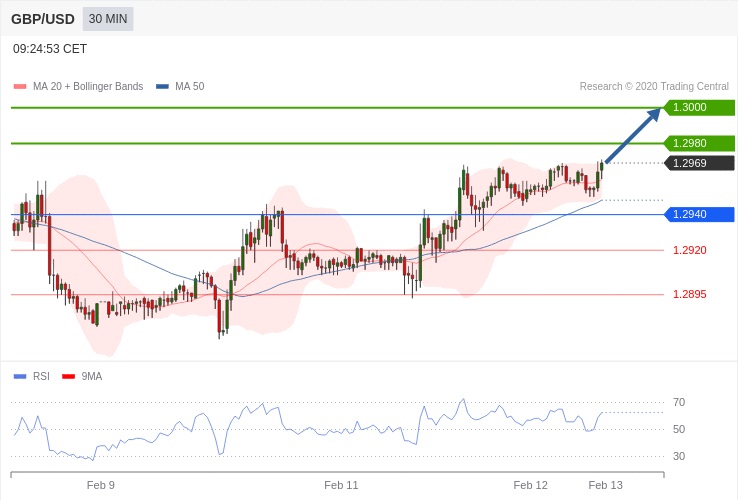Screen dimensions: 738x500
Task: Toggle the MA 50 legend label
Action: (189, 87)
